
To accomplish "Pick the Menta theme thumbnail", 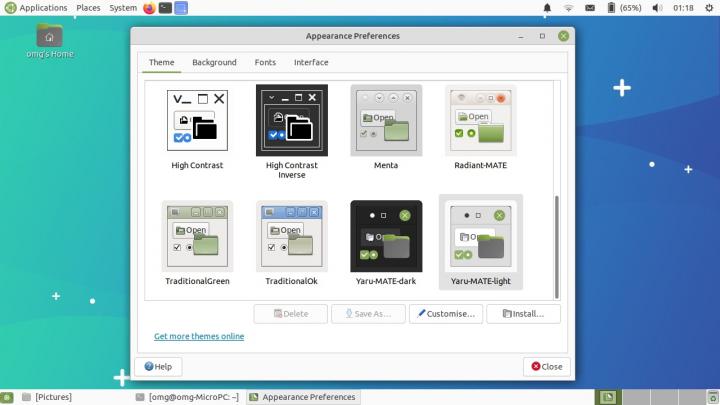I will tap(386, 121).
